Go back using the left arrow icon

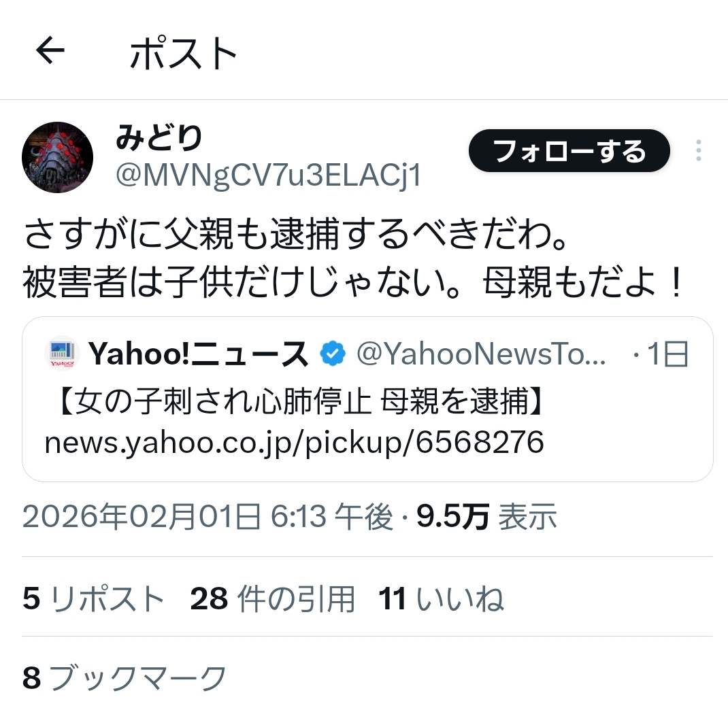coord(50,50)
